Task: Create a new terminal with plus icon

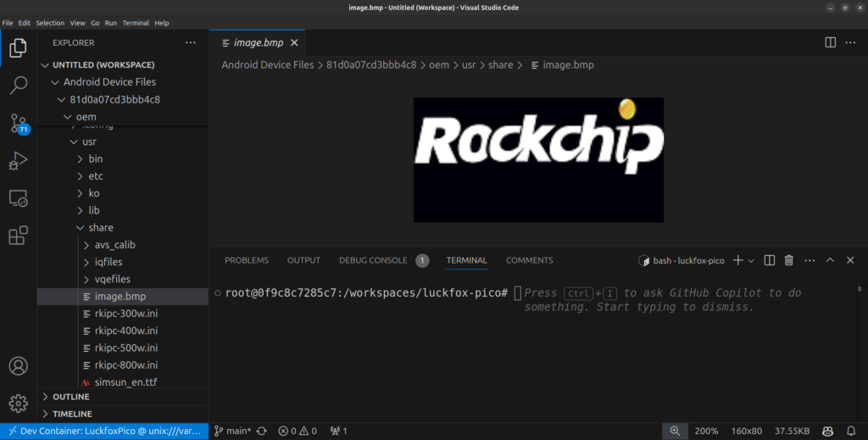Action: [x=738, y=260]
